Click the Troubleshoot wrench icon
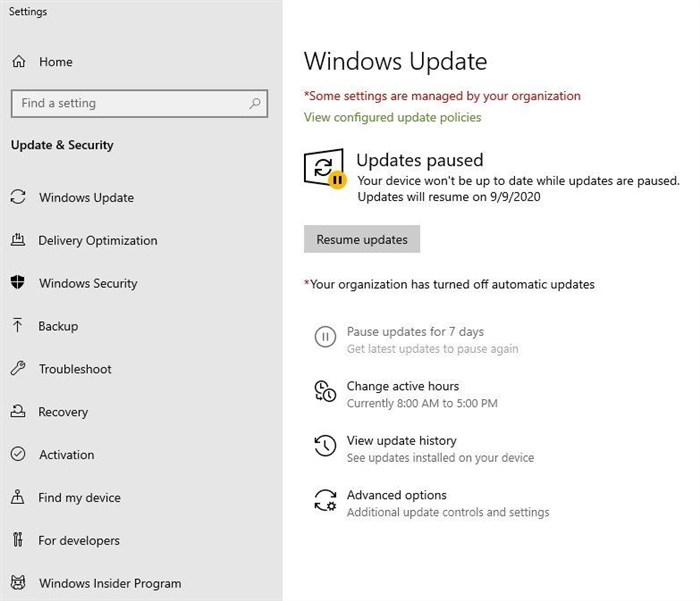 (18, 368)
